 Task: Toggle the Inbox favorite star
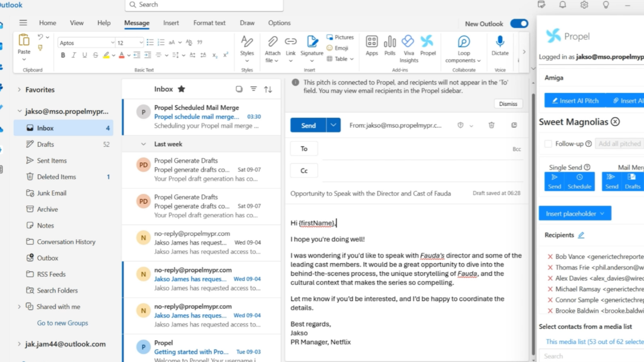pyautogui.click(x=181, y=89)
